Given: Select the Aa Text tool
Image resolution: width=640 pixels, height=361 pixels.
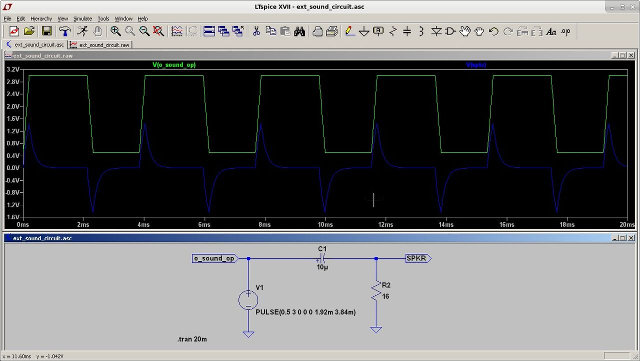Looking at the screenshot, I should coord(551,31).
